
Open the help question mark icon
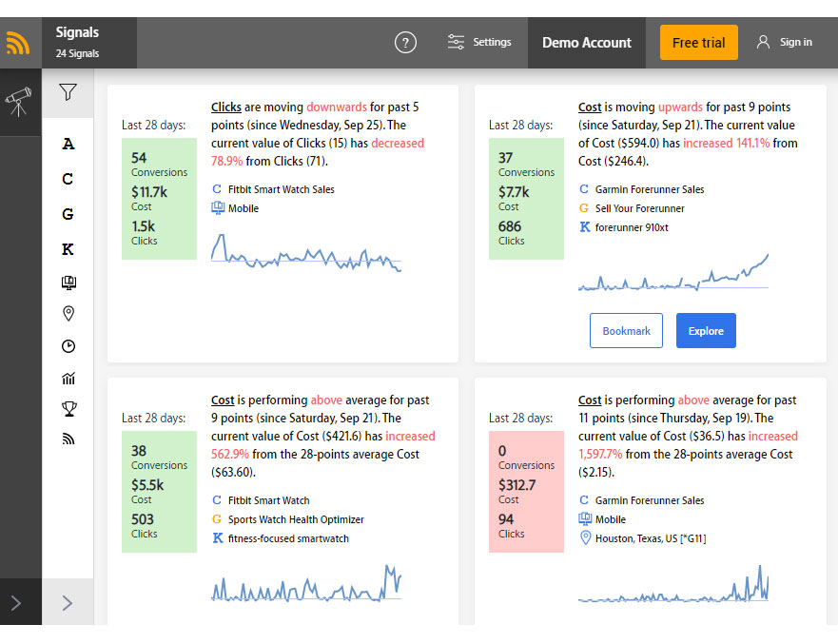pyautogui.click(x=405, y=43)
